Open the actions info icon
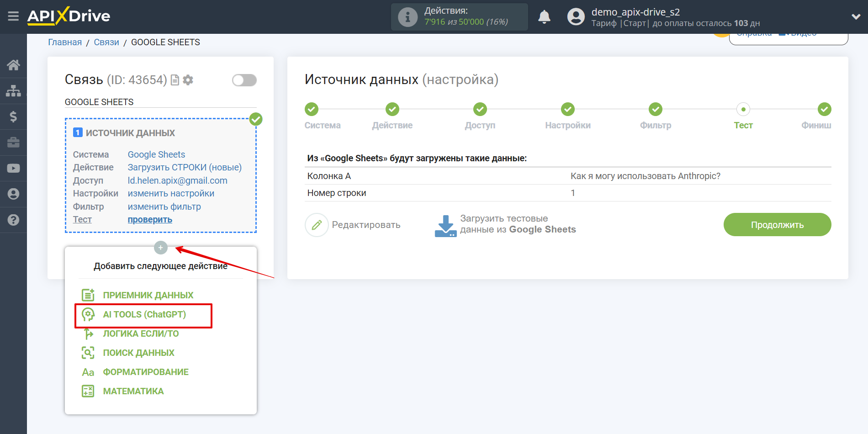 408,17
